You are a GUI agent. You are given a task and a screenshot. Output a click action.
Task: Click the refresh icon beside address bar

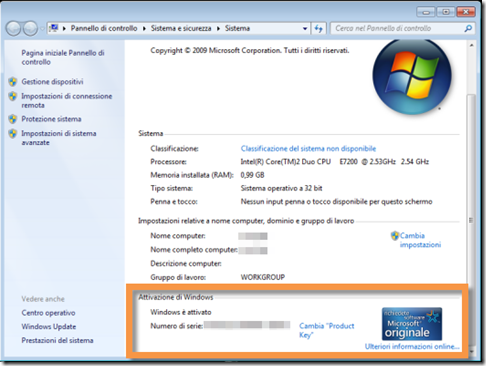[x=318, y=29]
